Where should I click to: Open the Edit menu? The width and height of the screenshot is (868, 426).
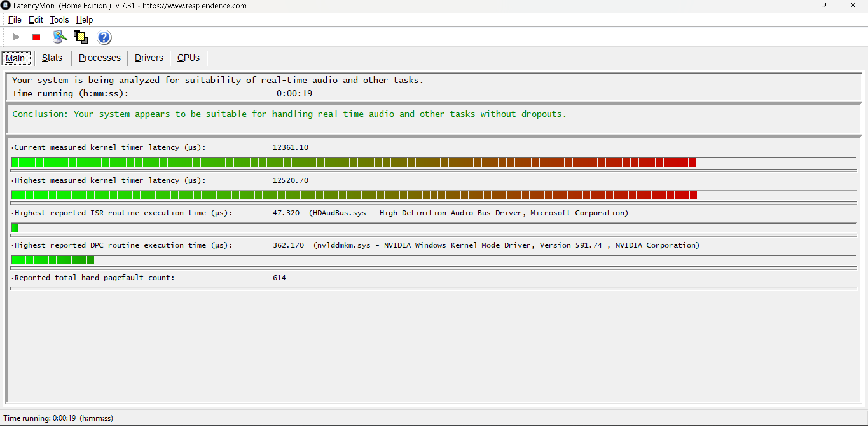35,20
